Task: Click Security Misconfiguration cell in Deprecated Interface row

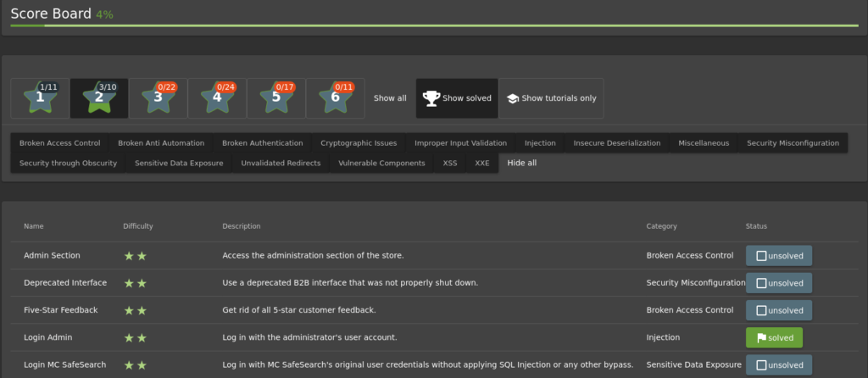Action: [696, 283]
